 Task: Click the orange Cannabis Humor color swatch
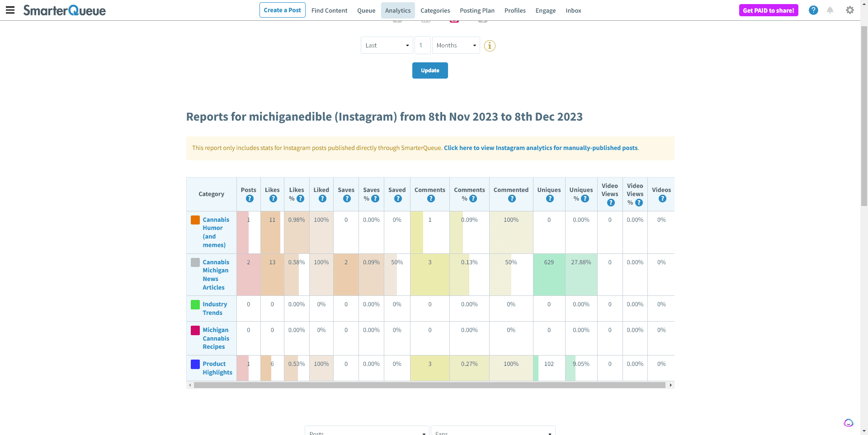pyautogui.click(x=195, y=220)
